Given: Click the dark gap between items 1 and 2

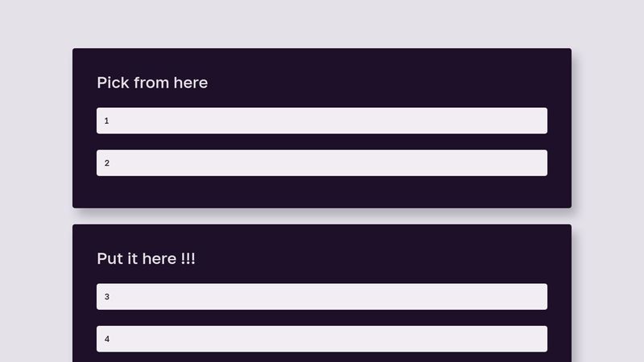Looking at the screenshot, I should (322, 142).
